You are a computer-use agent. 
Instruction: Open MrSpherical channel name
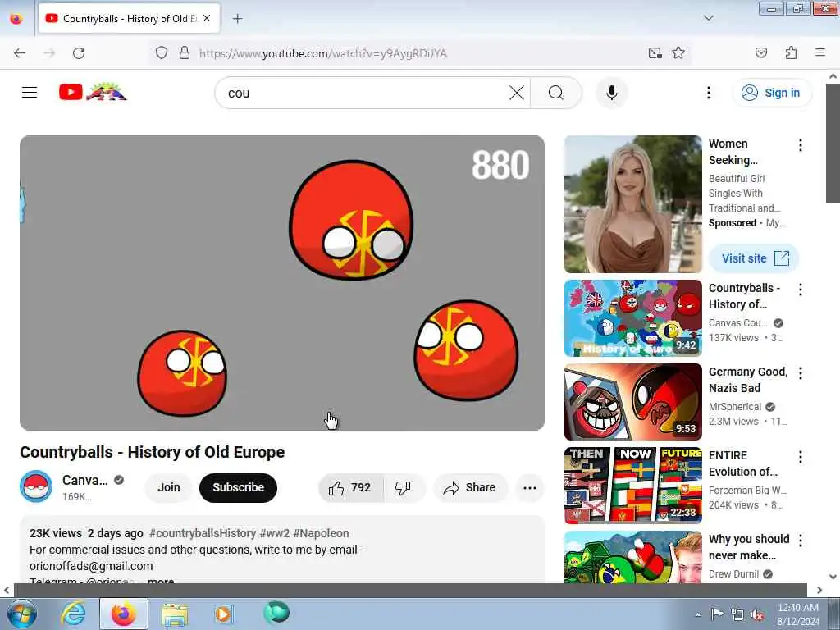pos(734,407)
